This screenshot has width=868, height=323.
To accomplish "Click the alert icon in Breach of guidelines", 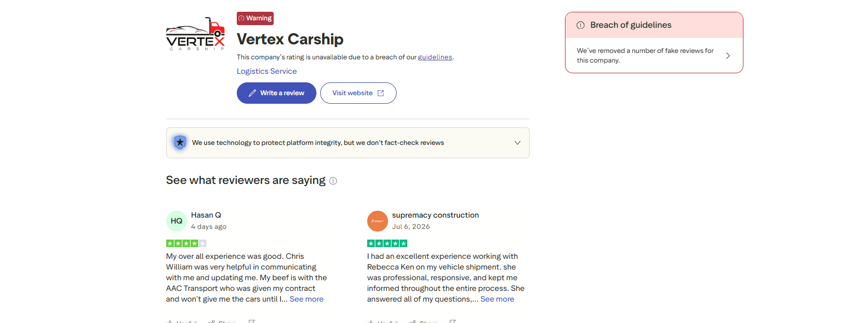I will pyautogui.click(x=580, y=25).
